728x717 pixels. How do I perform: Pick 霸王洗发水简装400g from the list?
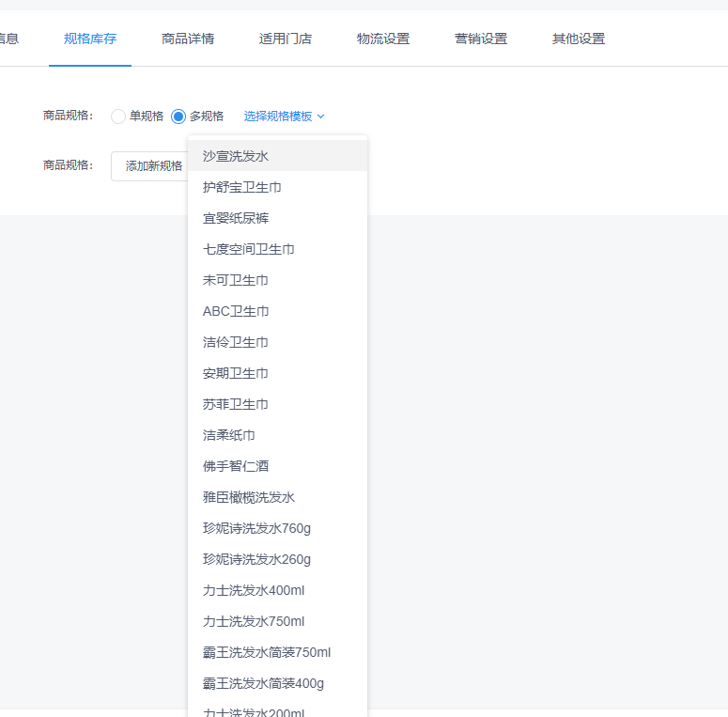(278, 683)
